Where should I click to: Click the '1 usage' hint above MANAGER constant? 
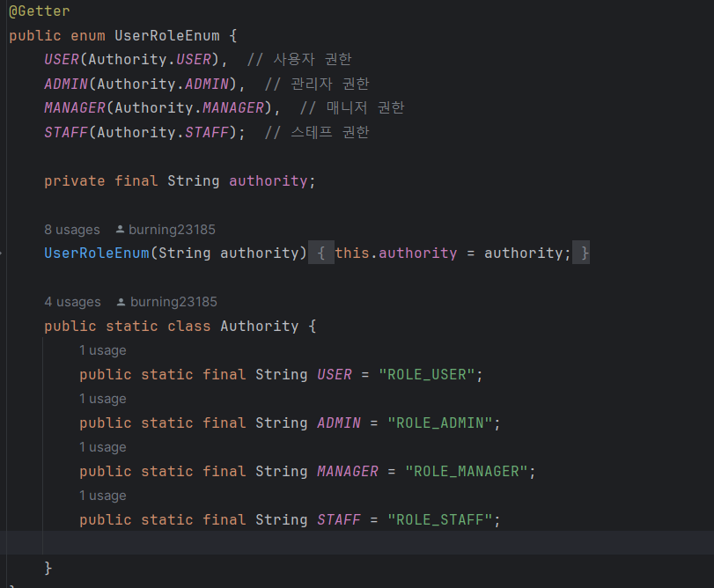pyautogui.click(x=103, y=447)
